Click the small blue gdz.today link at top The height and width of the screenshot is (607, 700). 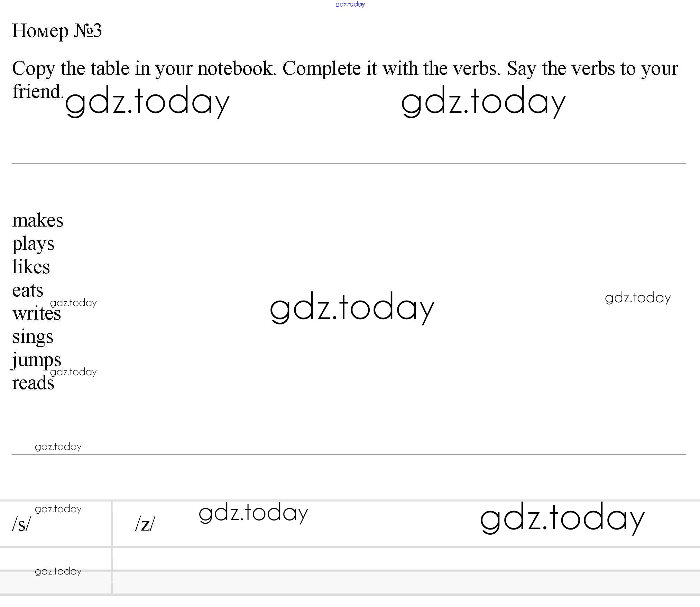click(350, 4)
